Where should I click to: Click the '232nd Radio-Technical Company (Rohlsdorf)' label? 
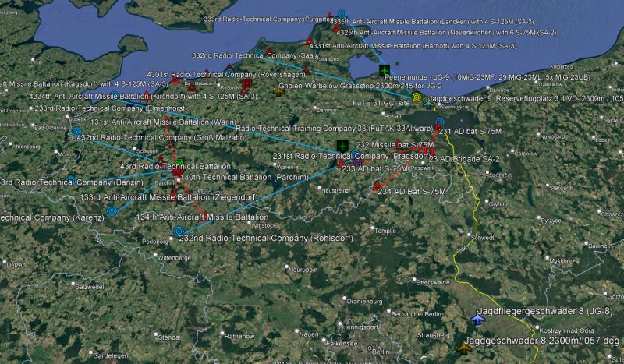[x=266, y=239]
